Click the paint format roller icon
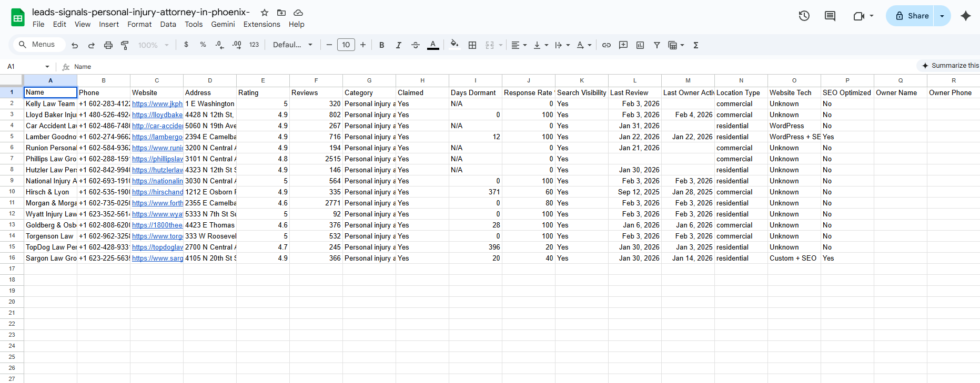Viewport: 980px width, 383px height. coord(125,45)
